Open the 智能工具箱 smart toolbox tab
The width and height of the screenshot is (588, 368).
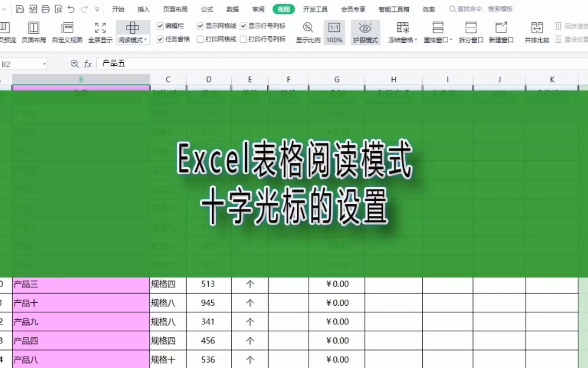(394, 9)
